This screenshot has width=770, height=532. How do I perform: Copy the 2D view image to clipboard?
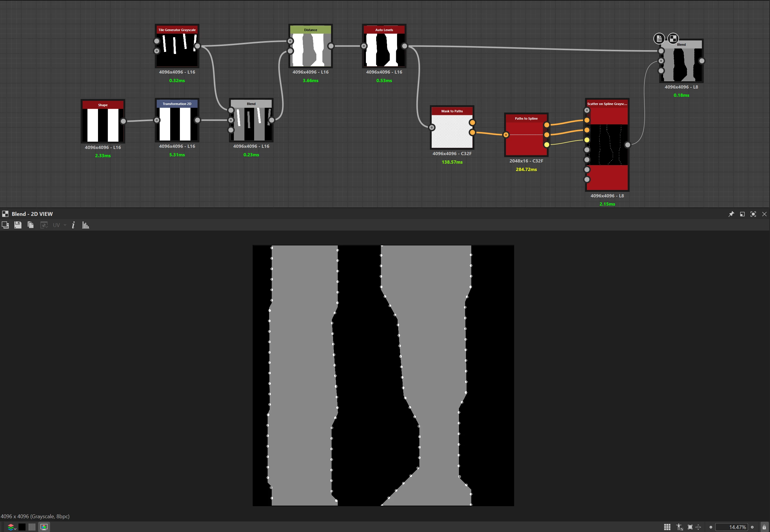[30, 225]
